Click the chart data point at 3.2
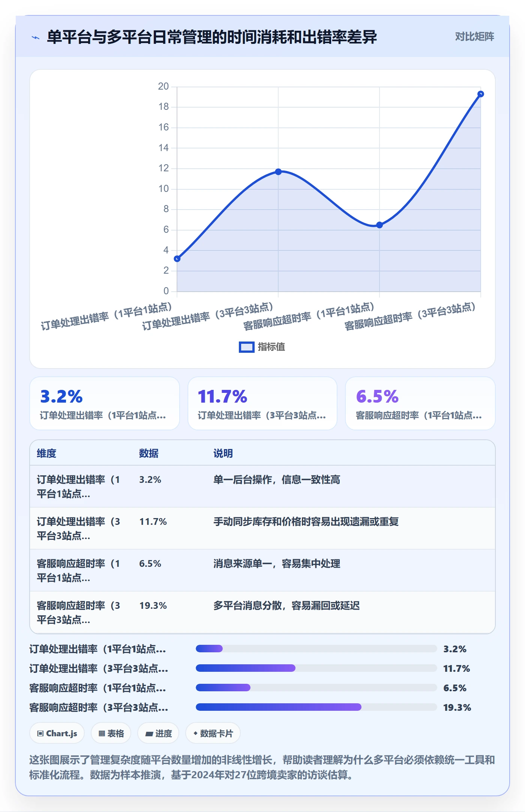525x812 pixels. coord(177,259)
